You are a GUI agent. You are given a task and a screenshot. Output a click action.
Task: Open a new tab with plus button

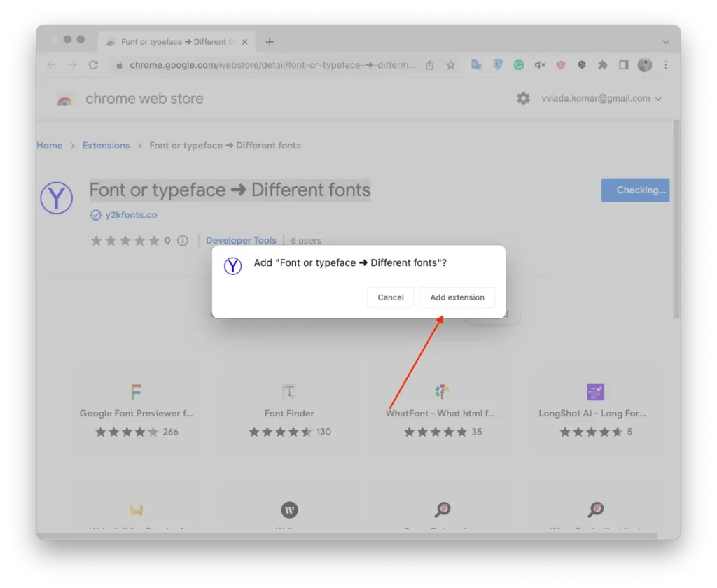point(270,42)
